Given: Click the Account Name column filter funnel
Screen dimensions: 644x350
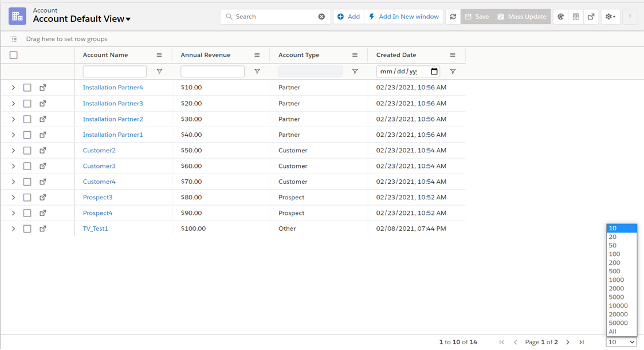Looking at the screenshot, I should tap(159, 72).
